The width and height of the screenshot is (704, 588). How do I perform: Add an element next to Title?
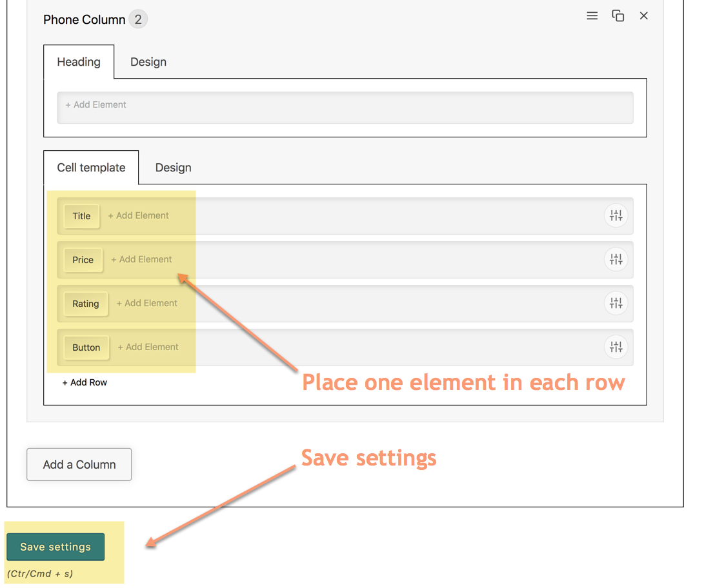pos(138,216)
